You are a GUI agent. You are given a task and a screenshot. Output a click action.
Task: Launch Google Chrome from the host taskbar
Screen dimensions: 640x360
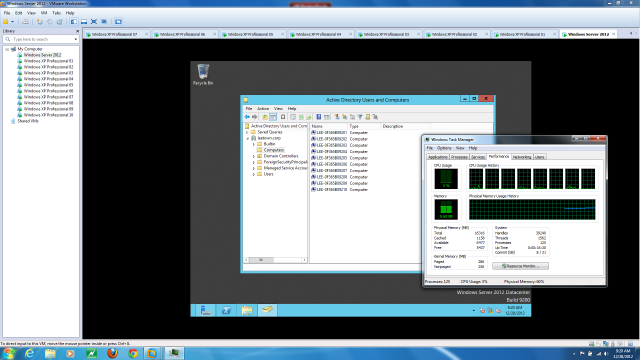133,353
